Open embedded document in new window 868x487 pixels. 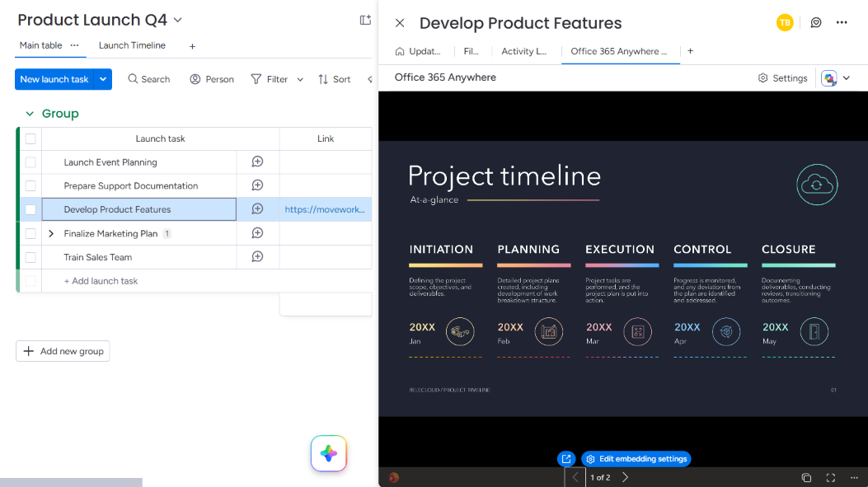[x=566, y=459]
